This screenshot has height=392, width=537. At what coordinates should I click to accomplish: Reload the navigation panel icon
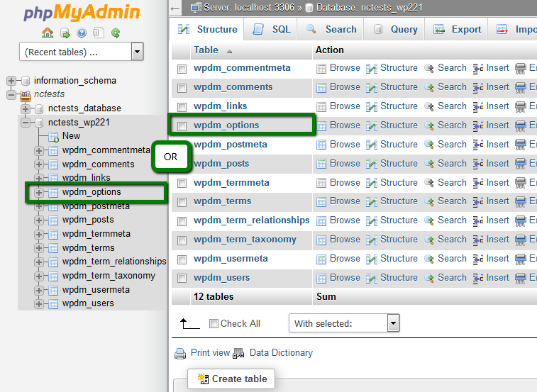click(116, 33)
